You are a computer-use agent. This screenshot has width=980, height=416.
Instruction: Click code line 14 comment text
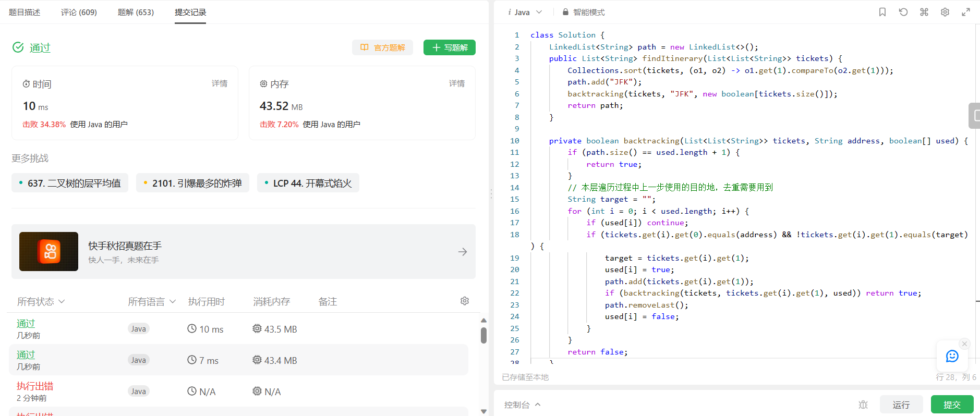click(670, 187)
